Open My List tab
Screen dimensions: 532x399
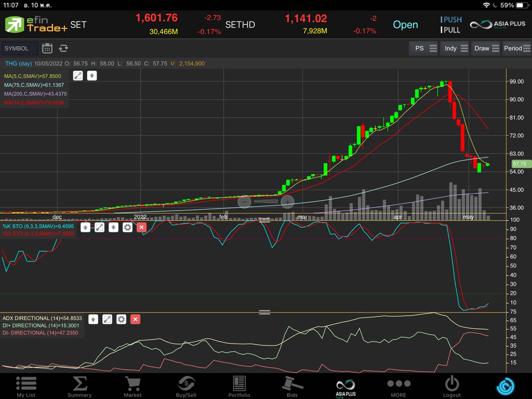(x=26, y=387)
